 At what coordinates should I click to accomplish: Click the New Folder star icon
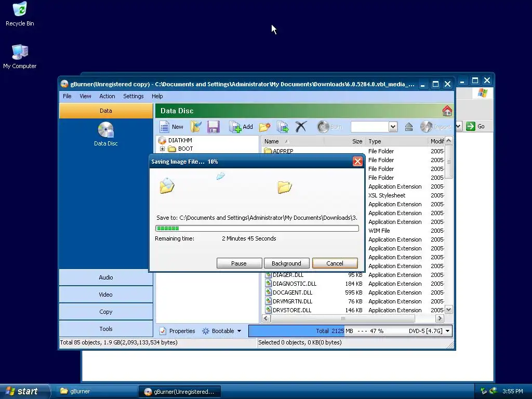(264, 127)
